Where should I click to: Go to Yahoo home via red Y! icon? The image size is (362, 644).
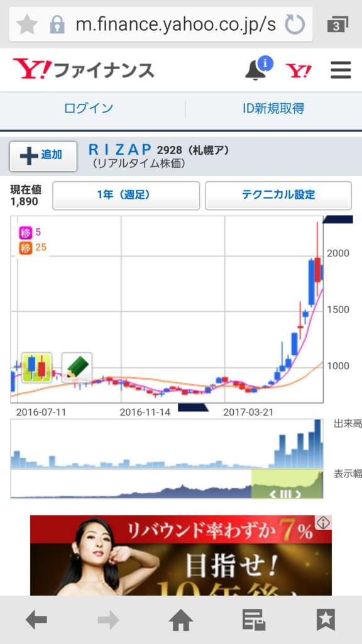coord(299,70)
